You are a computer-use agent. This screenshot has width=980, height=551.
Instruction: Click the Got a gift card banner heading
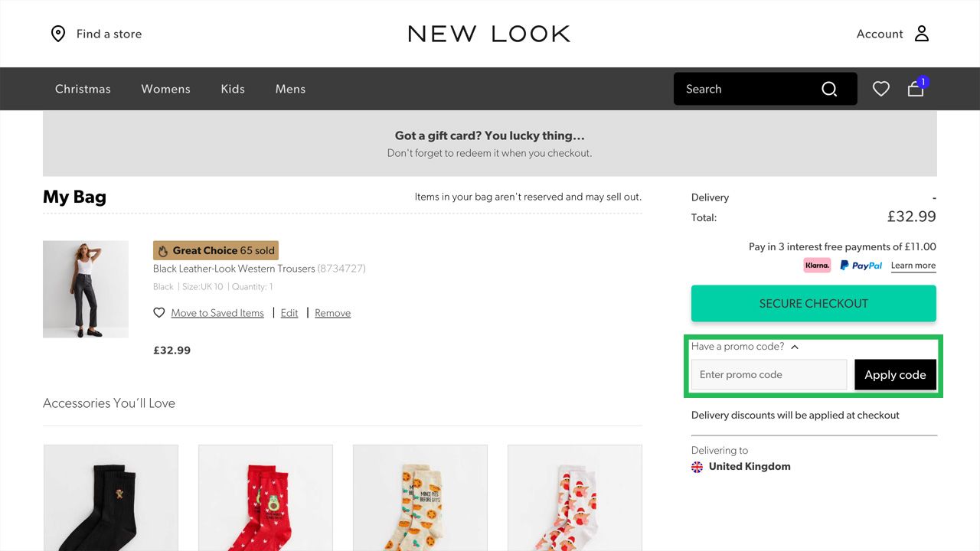490,135
